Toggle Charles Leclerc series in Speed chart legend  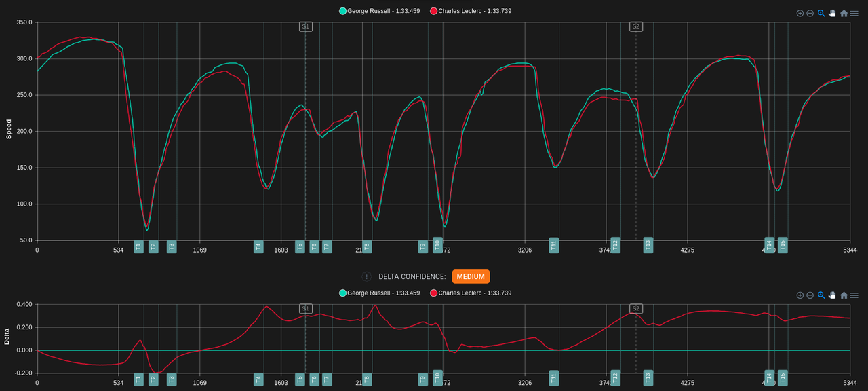[471, 11]
